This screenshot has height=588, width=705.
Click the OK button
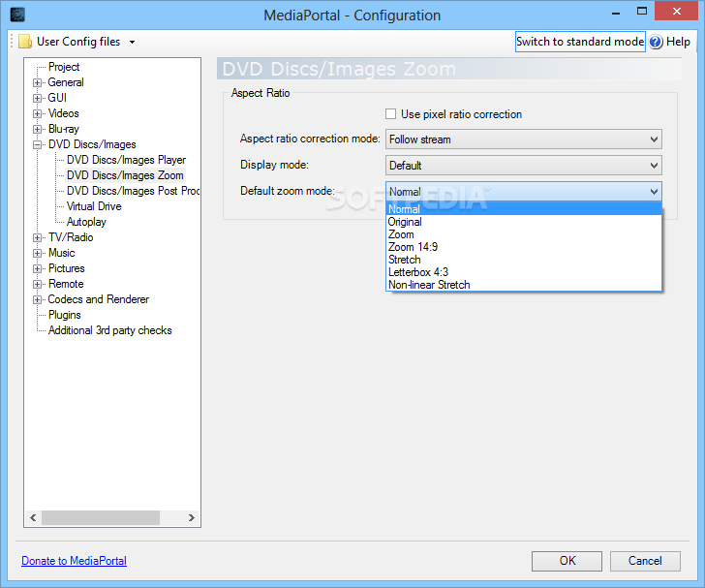coord(567,561)
